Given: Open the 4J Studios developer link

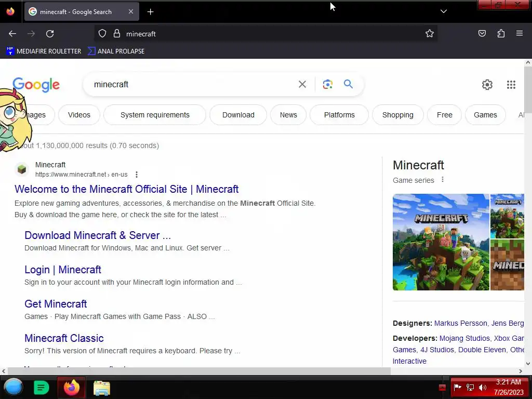Looking at the screenshot, I should (x=437, y=350).
